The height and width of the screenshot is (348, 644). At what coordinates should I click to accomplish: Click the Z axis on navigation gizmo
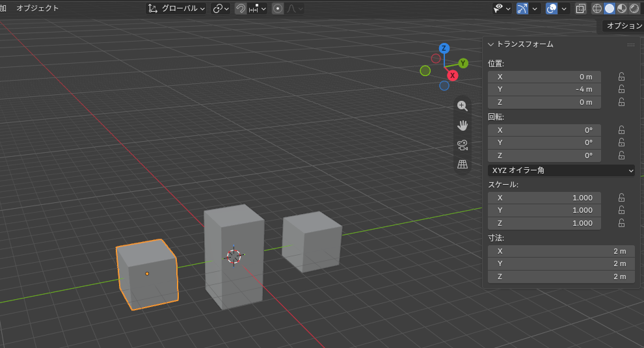point(444,49)
